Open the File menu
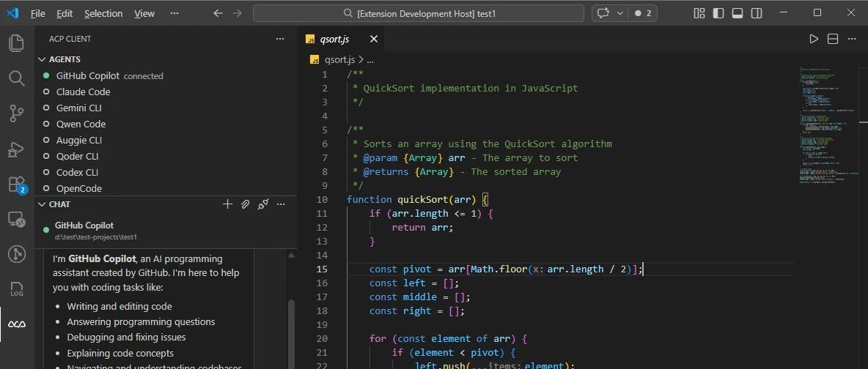The height and width of the screenshot is (369, 868). 37,13
